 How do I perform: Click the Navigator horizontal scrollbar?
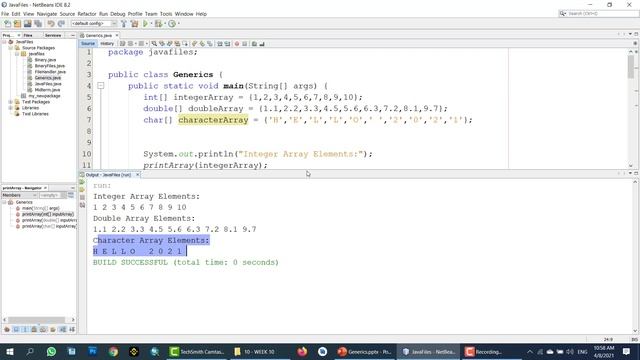click(37, 320)
